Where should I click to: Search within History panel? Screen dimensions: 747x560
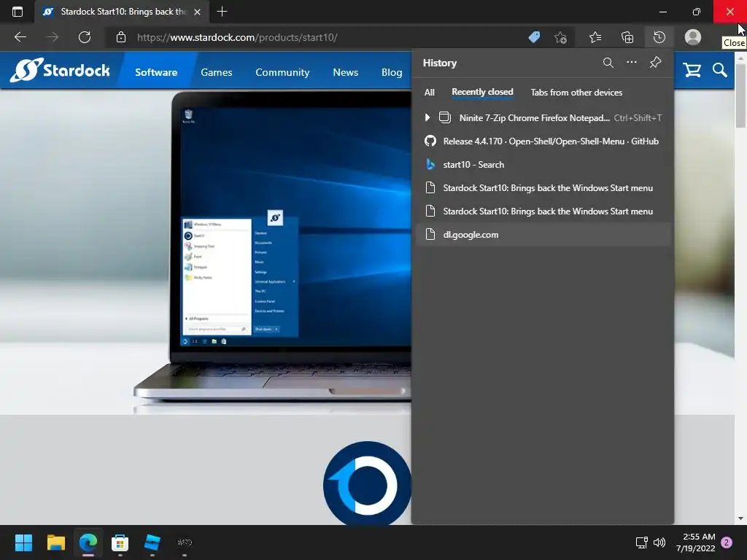pyautogui.click(x=608, y=63)
